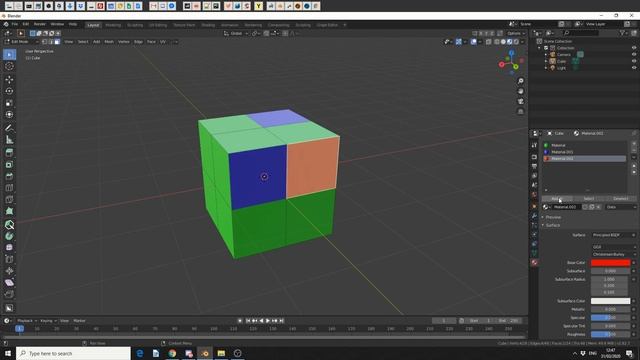Open the Modifiers wrench properties tab

pos(534,216)
